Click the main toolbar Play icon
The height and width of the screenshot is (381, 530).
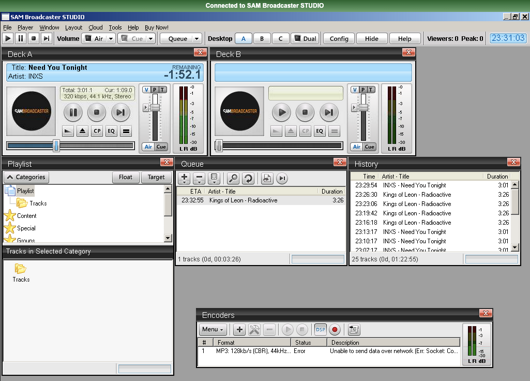(8, 39)
